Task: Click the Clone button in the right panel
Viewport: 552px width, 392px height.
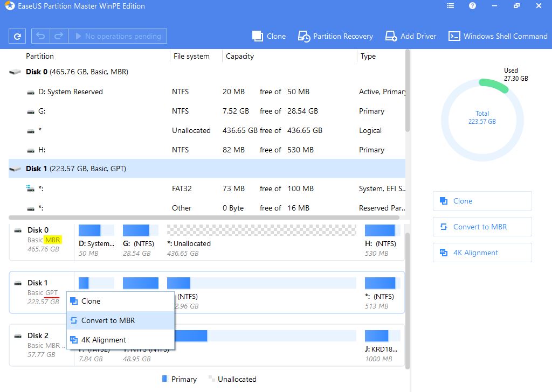Action: point(482,201)
